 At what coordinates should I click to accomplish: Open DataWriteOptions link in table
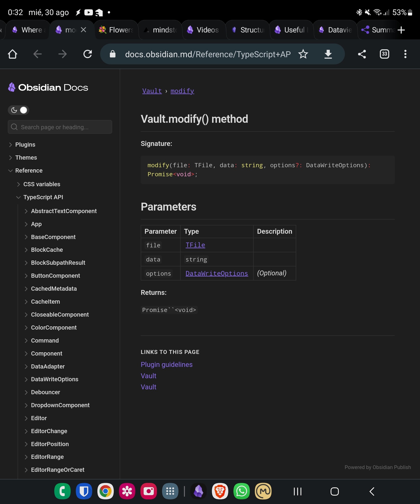click(x=216, y=273)
